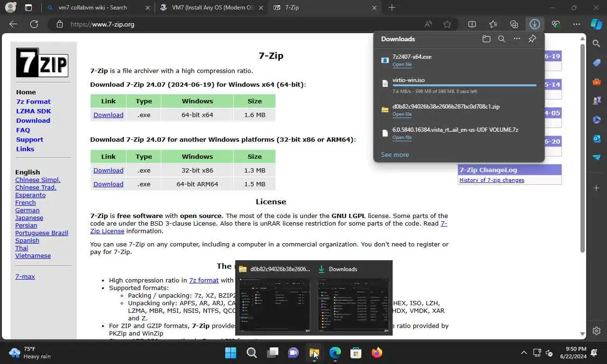The height and width of the screenshot is (364, 607).
Task: Open Copilot icon in Edge corner
Action: coord(596,24)
